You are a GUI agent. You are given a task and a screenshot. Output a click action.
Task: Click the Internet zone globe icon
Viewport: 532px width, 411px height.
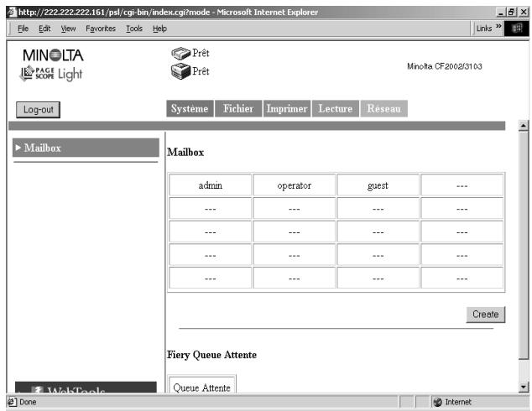point(438,402)
